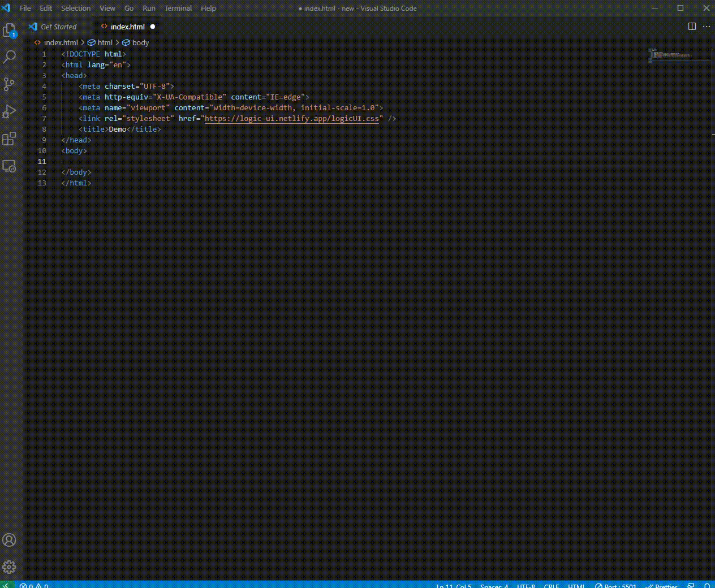Viewport: 715px width, 588px height.
Task: Change indentation via Spaces: 4 status item
Action: click(x=494, y=586)
